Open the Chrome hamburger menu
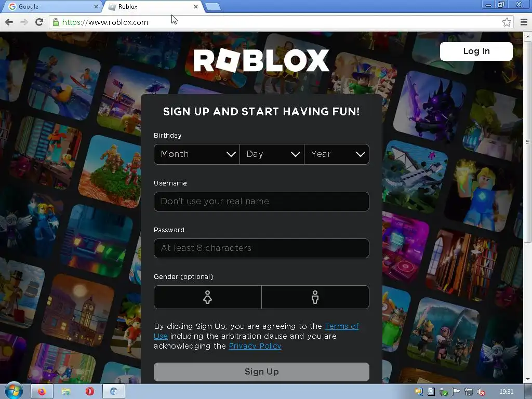The width and height of the screenshot is (532, 399). pyautogui.click(x=524, y=22)
